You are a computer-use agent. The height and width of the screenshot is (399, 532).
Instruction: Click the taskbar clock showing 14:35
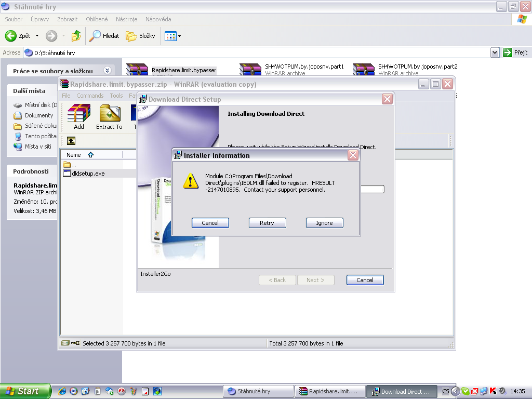[x=518, y=391]
